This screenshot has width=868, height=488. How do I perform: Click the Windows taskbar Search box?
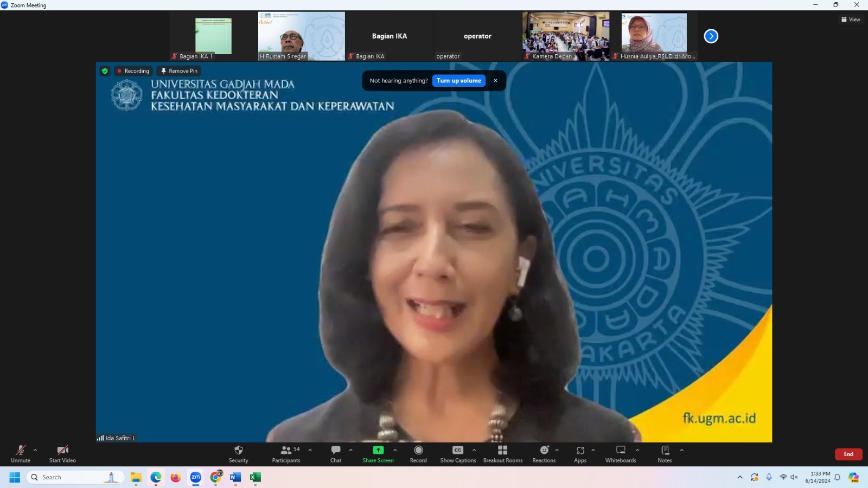75,477
